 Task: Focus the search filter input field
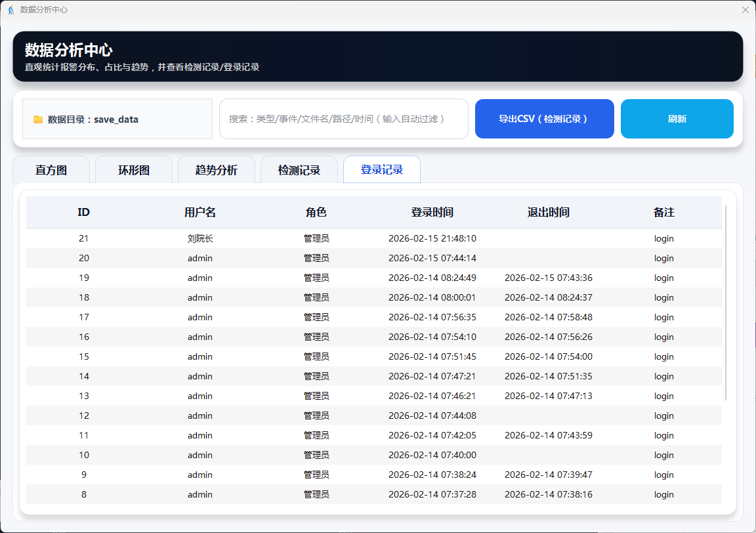click(x=343, y=119)
